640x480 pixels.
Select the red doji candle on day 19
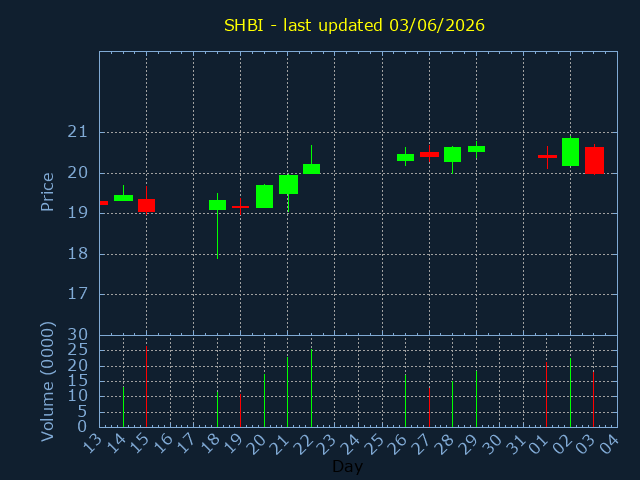click(240, 207)
